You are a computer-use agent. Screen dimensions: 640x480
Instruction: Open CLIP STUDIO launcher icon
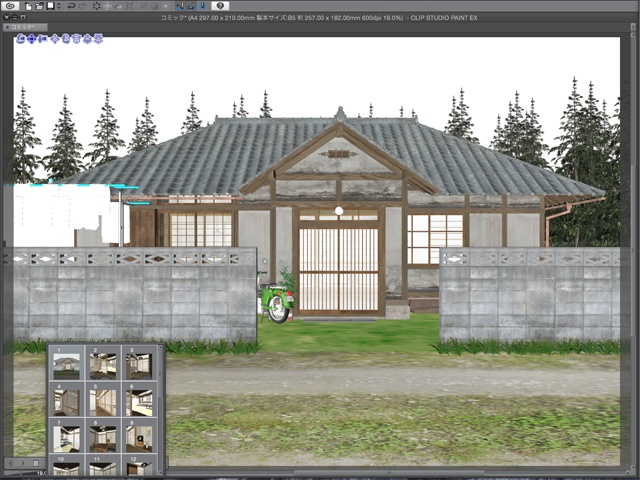click(10, 6)
